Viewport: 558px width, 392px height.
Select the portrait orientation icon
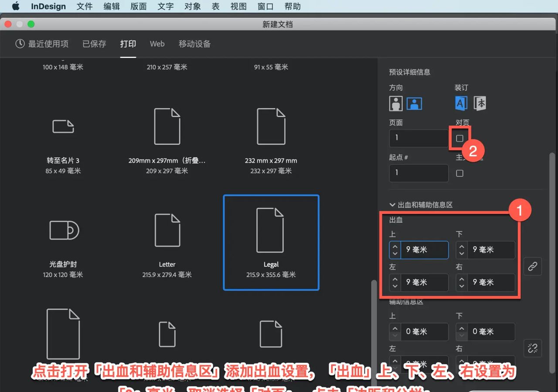(x=395, y=103)
